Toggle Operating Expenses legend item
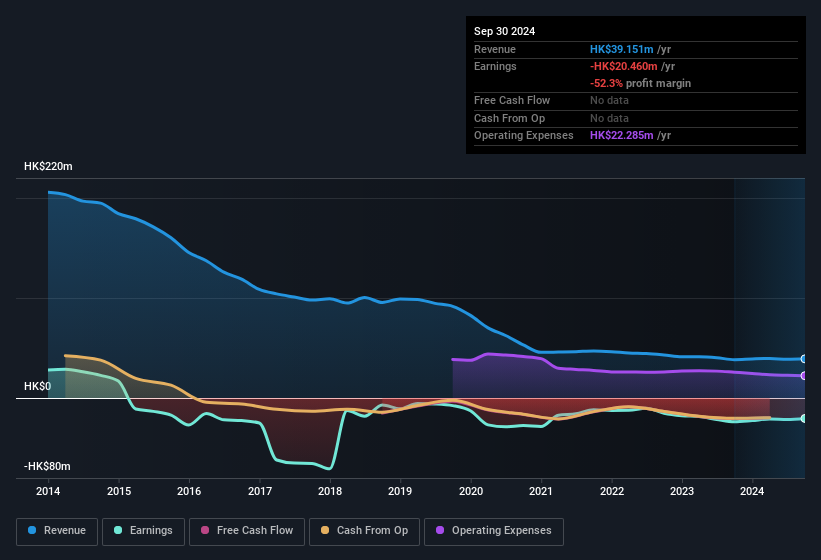 click(494, 531)
